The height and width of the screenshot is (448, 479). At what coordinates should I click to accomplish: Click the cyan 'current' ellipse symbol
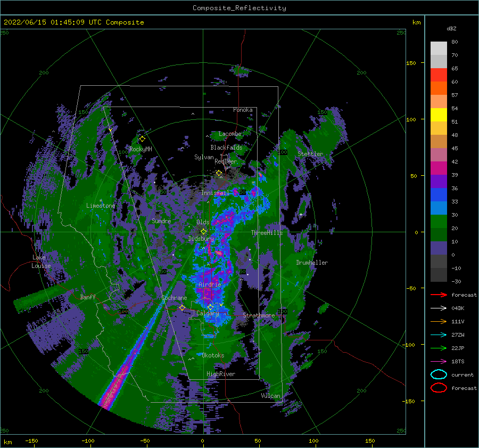click(439, 374)
